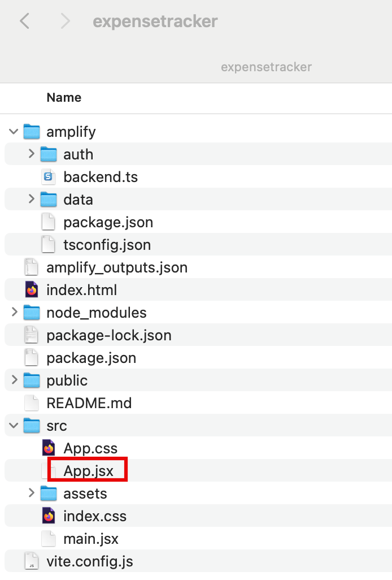This screenshot has width=392, height=580.
Task: Expand the assets folder inside src
Action: (x=31, y=493)
